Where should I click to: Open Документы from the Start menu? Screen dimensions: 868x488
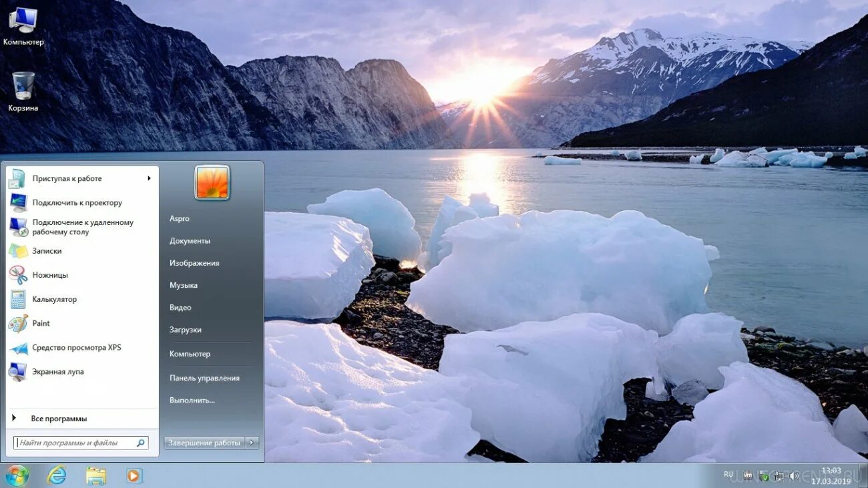tap(190, 240)
